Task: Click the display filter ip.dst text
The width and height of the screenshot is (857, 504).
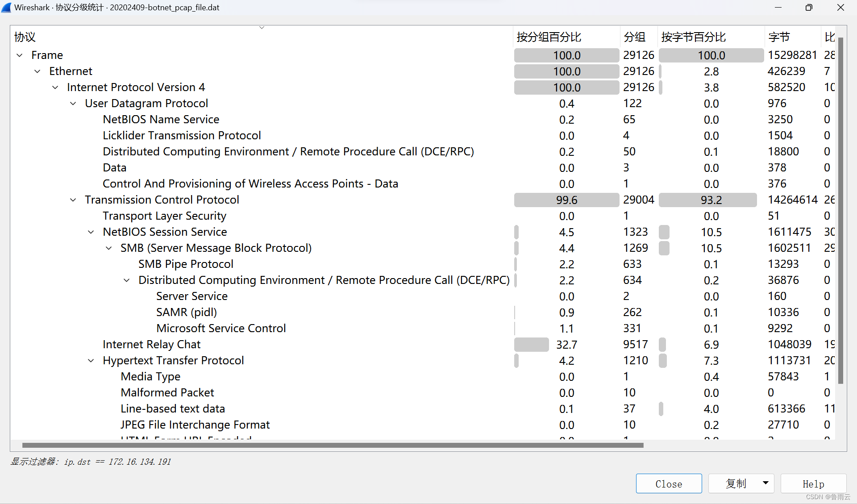Action: pos(117,462)
